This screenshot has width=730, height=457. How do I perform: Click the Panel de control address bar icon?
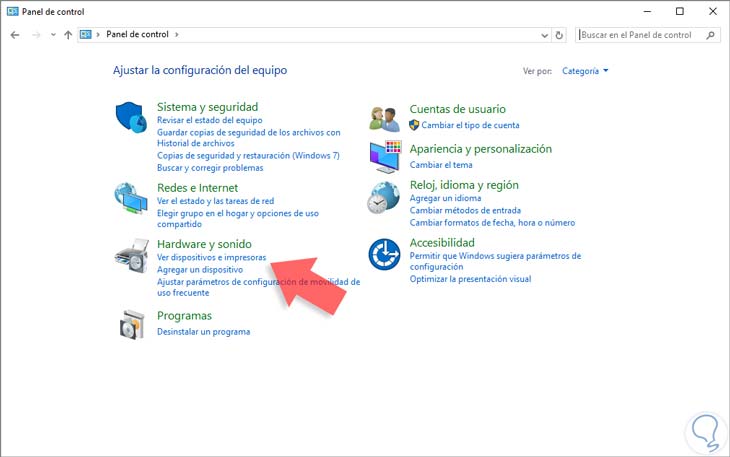[x=86, y=34]
